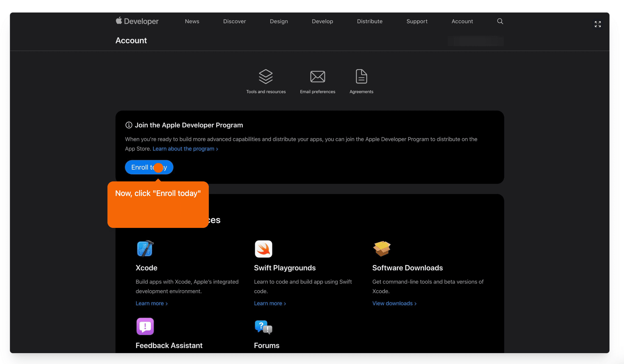The width and height of the screenshot is (624, 364).
Task: Click the Feedback Assistant icon
Action: 145,327
